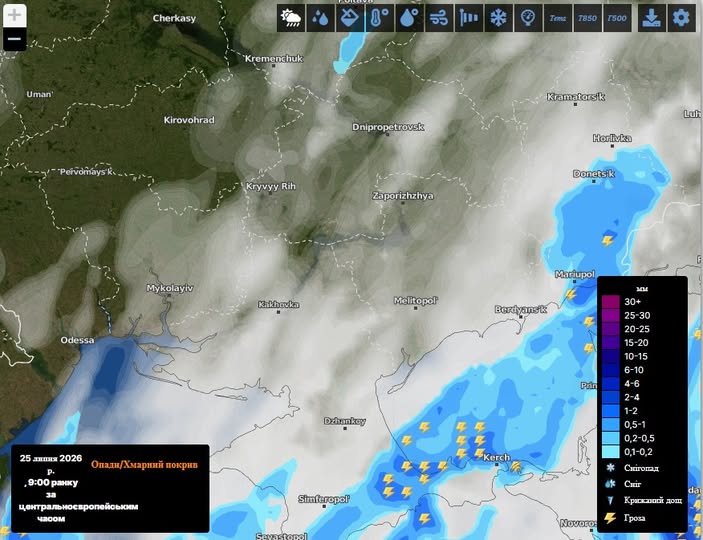Click the Kakhovka city label
703x540 pixels.
(278, 305)
